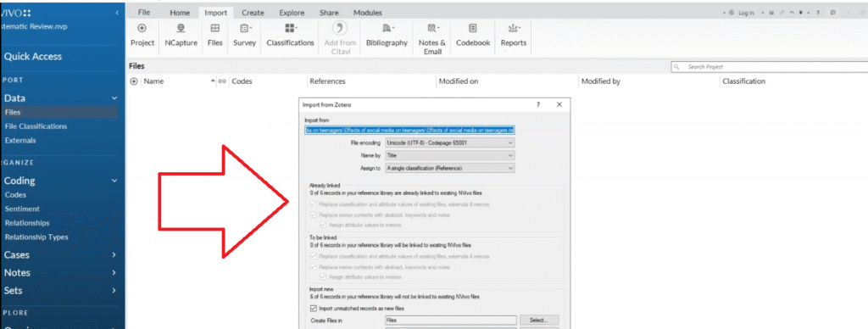This screenshot has width=868, height=329.
Task: Toggle To be linked Assign attribute values checkbox
Action: (x=324, y=277)
